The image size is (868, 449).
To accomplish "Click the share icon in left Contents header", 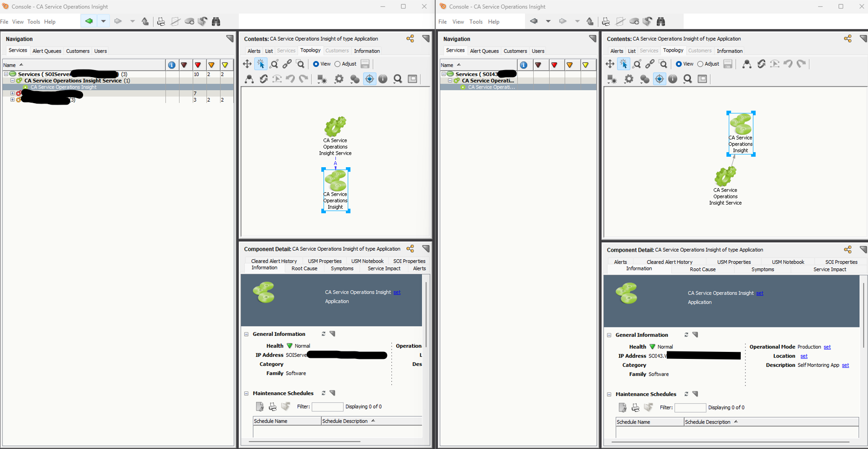I will point(410,39).
